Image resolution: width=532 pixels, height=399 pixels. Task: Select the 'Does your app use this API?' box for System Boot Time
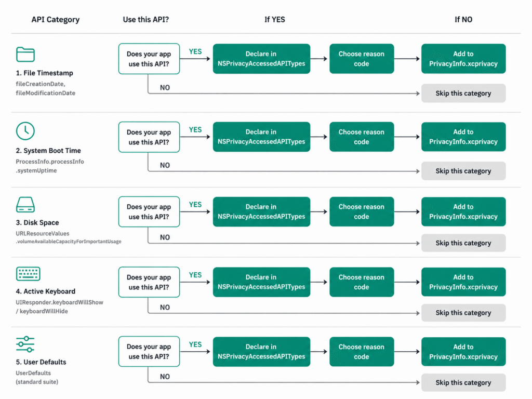click(x=149, y=137)
